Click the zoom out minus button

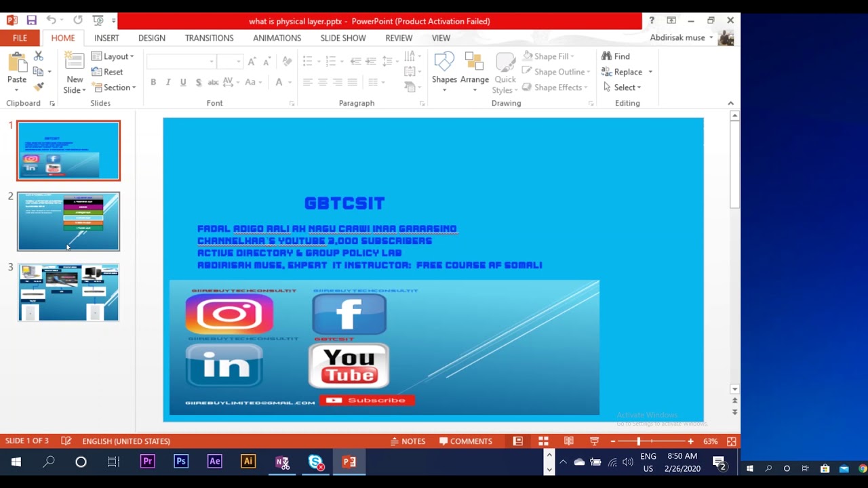(613, 441)
